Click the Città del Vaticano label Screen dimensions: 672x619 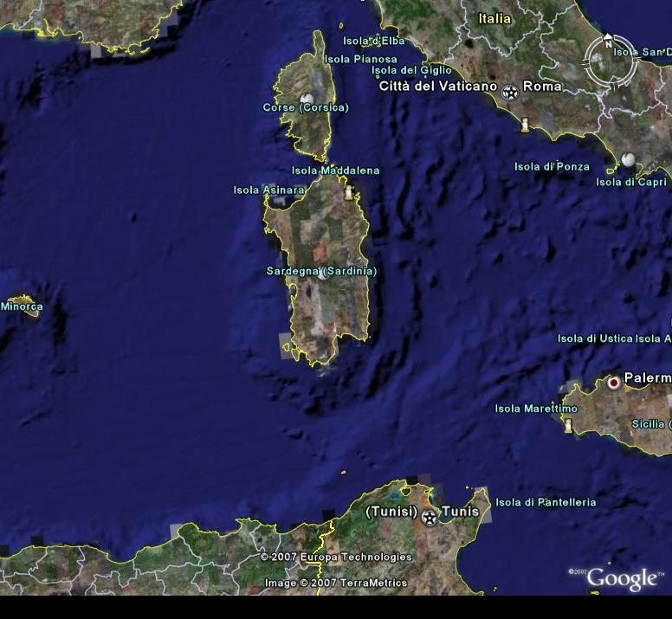coord(438,87)
